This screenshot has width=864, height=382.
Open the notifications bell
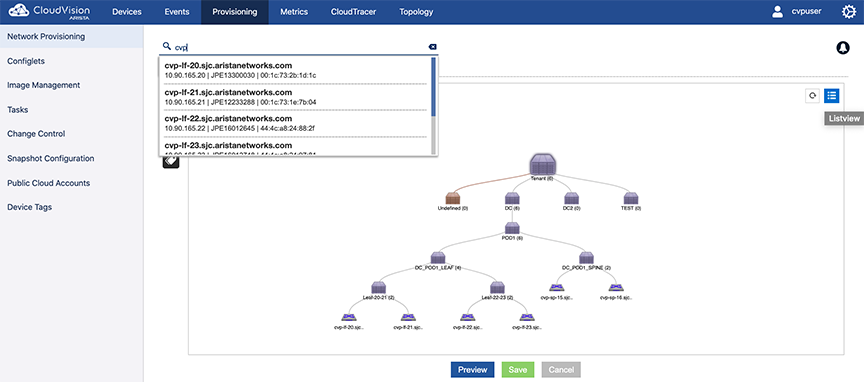[x=843, y=48]
